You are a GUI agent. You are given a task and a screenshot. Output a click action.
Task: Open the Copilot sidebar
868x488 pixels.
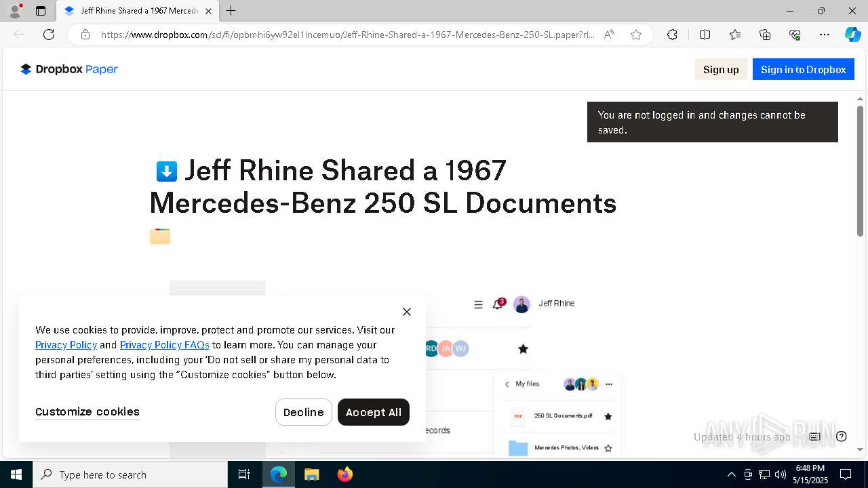pos(852,35)
